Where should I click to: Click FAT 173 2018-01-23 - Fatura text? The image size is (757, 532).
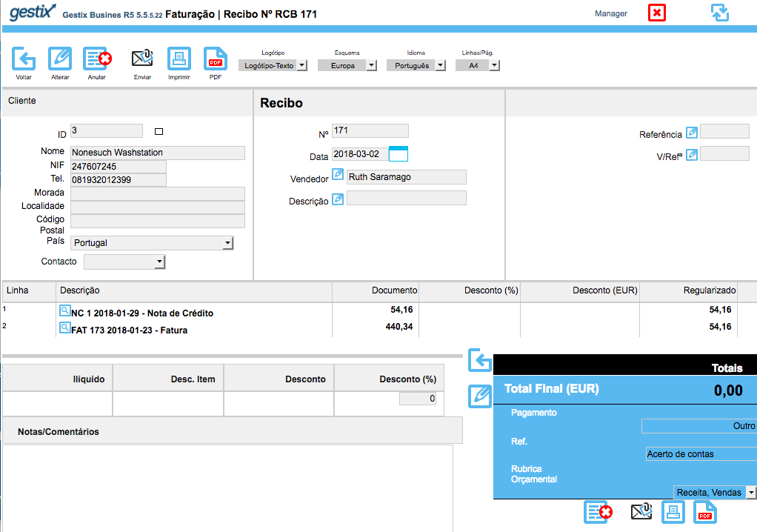130,330
